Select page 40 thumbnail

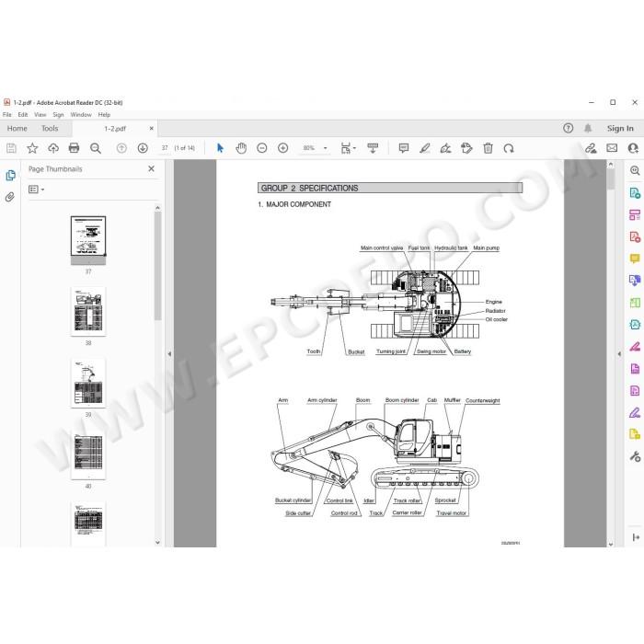[88, 455]
